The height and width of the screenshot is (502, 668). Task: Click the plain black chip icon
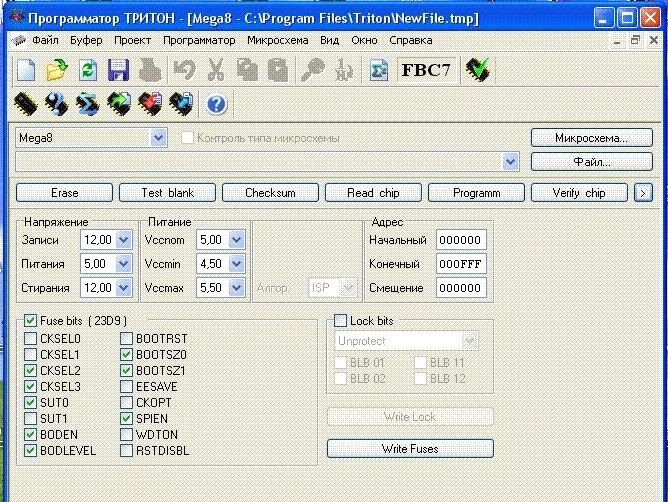point(26,104)
